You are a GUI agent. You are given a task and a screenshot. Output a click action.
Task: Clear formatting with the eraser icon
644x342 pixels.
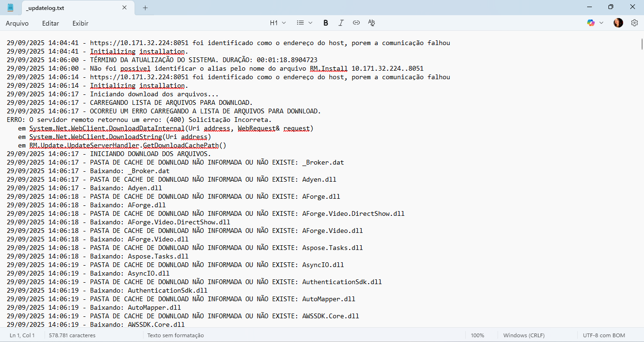[x=372, y=22]
